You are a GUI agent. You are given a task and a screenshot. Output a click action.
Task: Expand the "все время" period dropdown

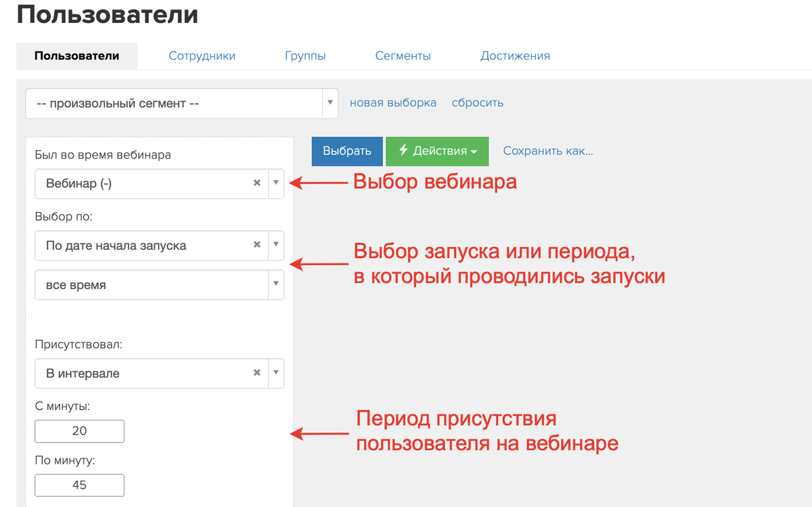pyautogui.click(x=276, y=285)
